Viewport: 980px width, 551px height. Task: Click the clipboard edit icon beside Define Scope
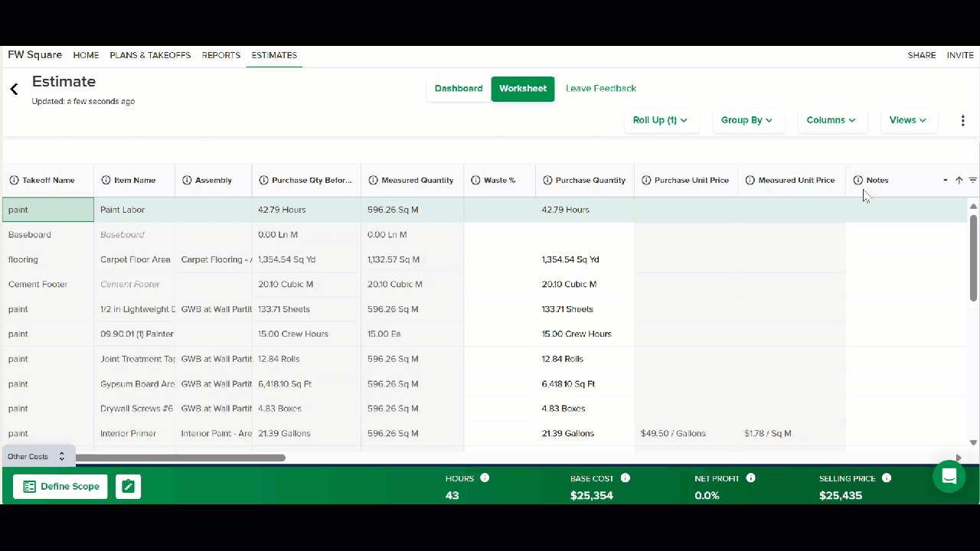[x=128, y=487]
